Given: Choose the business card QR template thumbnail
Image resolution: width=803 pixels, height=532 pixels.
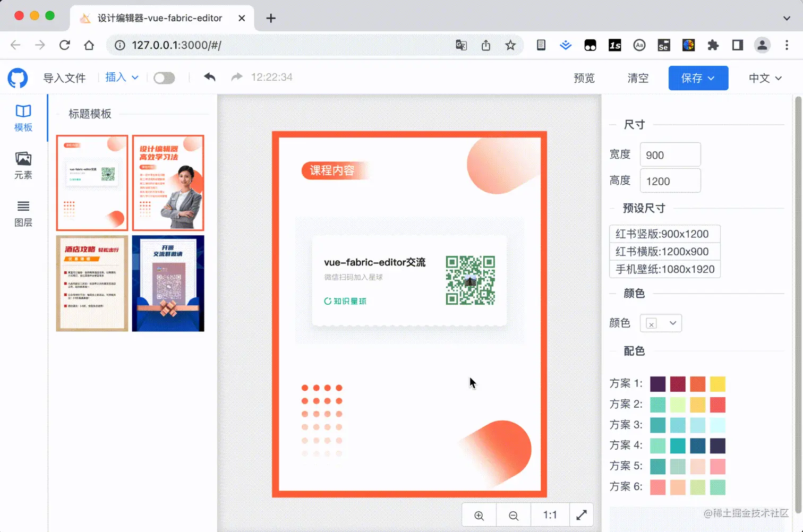Looking at the screenshot, I should point(92,183).
